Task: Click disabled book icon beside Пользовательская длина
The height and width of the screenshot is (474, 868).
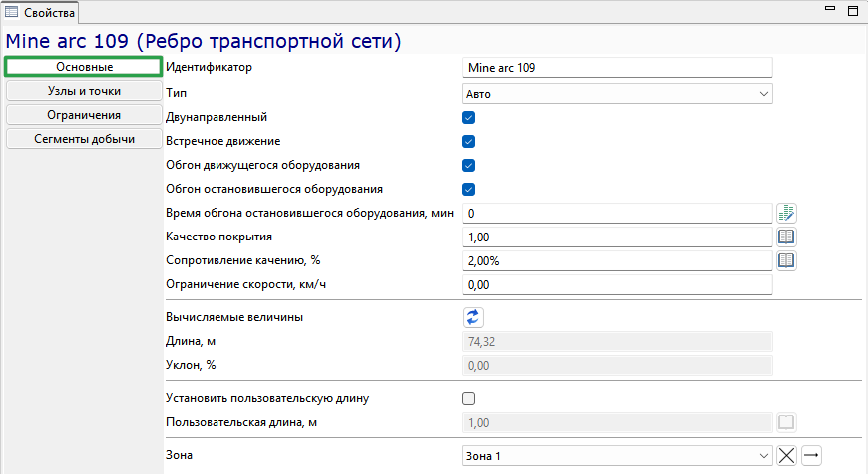Action: tap(786, 422)
